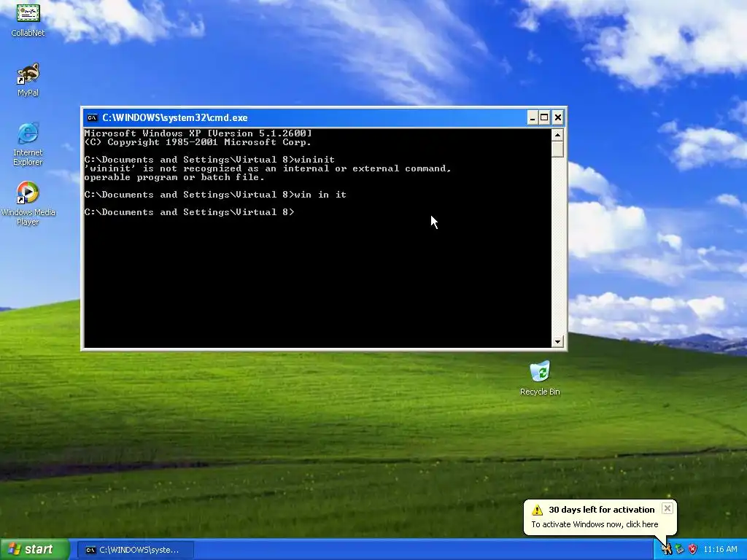Select the MyPal desktop shortcut
747x560 pixels.
point(28,79)
